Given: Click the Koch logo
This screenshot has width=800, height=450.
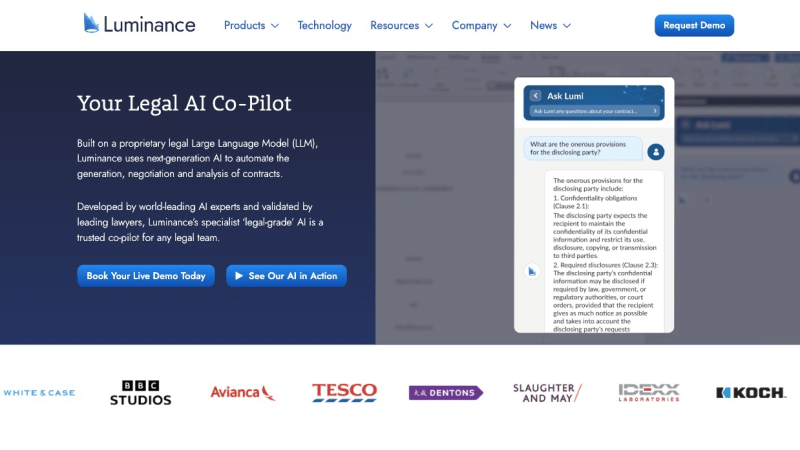Looking at the screenshot, I should click(751, 393).
